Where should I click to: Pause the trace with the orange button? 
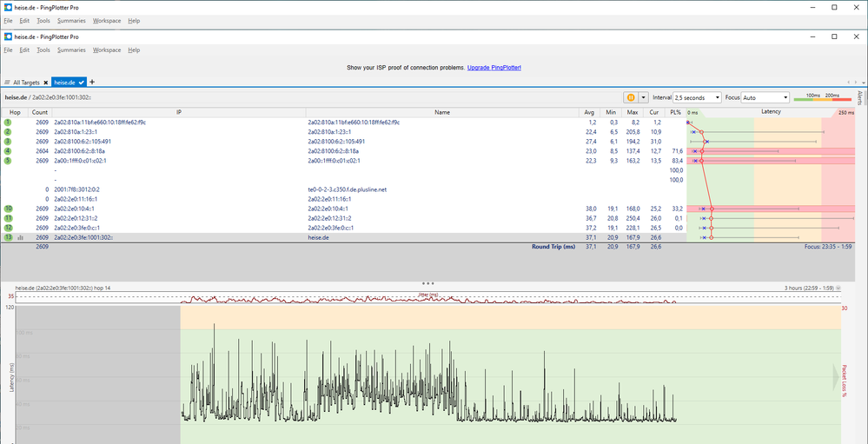[x=629, y=97]
